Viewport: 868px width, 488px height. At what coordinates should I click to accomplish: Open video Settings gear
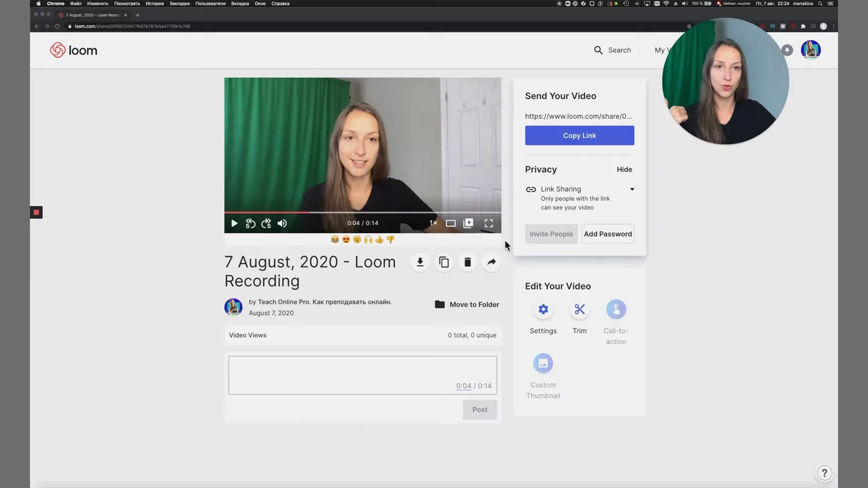pyautogui.click(x=543, y=310)
